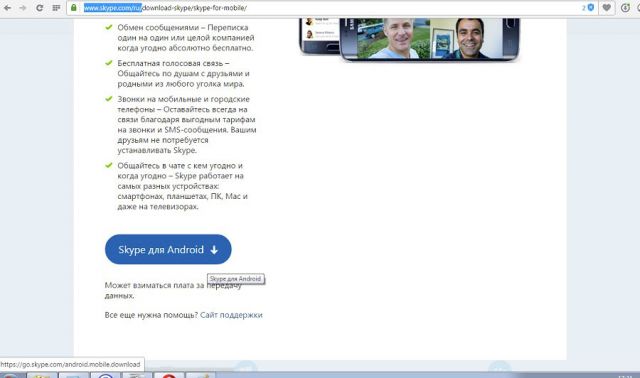Click the Обмен сообщениями feature text

(186, 38)
